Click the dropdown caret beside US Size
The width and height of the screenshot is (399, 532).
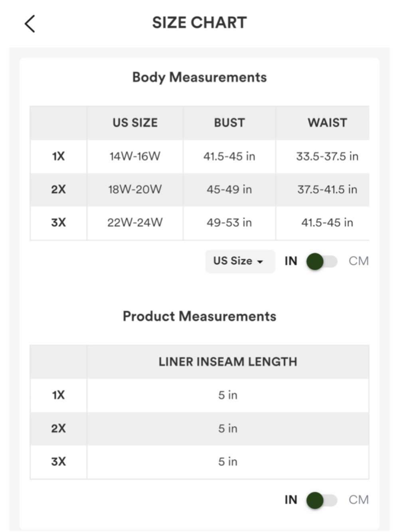pos(260,262)
